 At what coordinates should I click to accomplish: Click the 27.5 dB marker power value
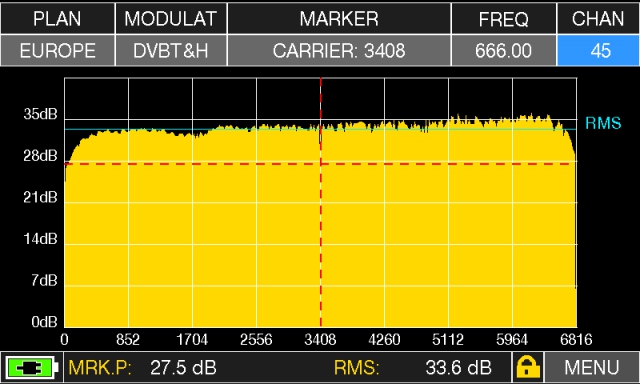click(x=183, y=368)
